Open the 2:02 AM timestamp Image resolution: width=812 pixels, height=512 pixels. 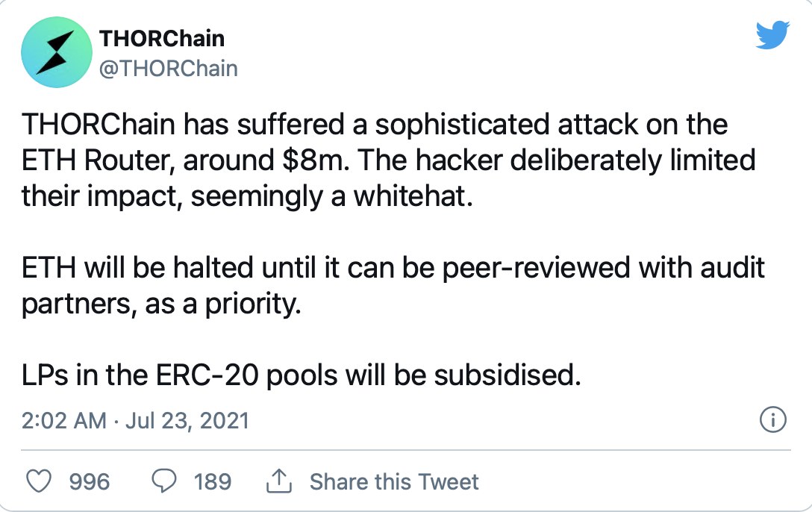(x=63, y=420)
